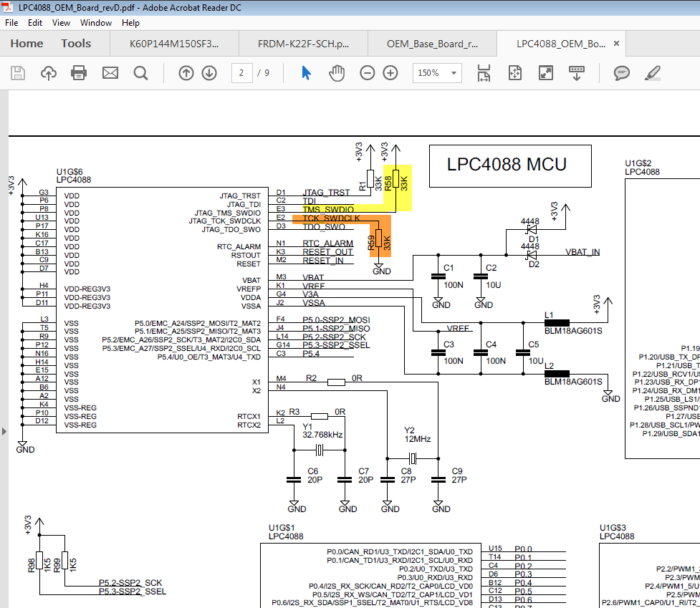
Task: Click the page number field
Action: tap(241, 73)
